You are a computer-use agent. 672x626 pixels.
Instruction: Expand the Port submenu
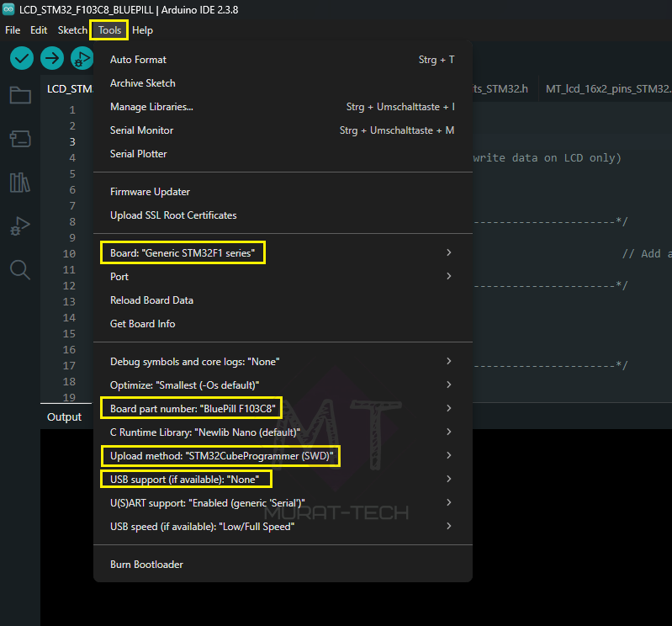[283, 277]
